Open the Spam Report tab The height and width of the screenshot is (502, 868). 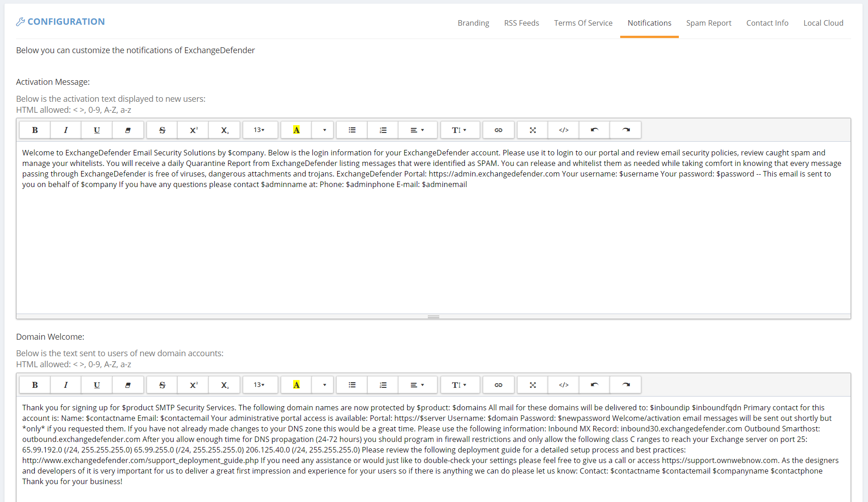(709, 23)
